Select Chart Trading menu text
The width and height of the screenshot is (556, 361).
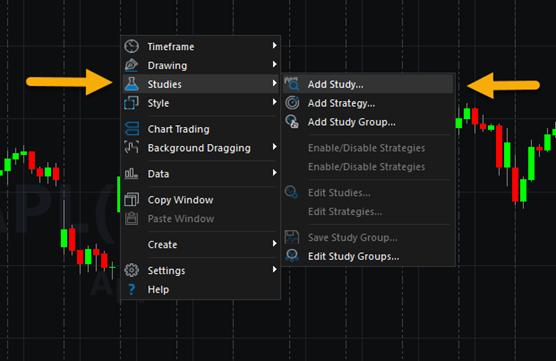(178, 129)
